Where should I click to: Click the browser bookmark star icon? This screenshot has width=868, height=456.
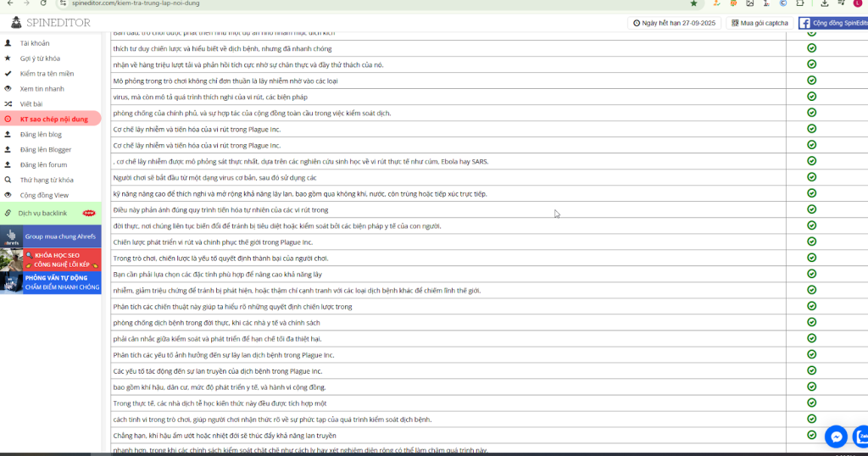[693, 3]
